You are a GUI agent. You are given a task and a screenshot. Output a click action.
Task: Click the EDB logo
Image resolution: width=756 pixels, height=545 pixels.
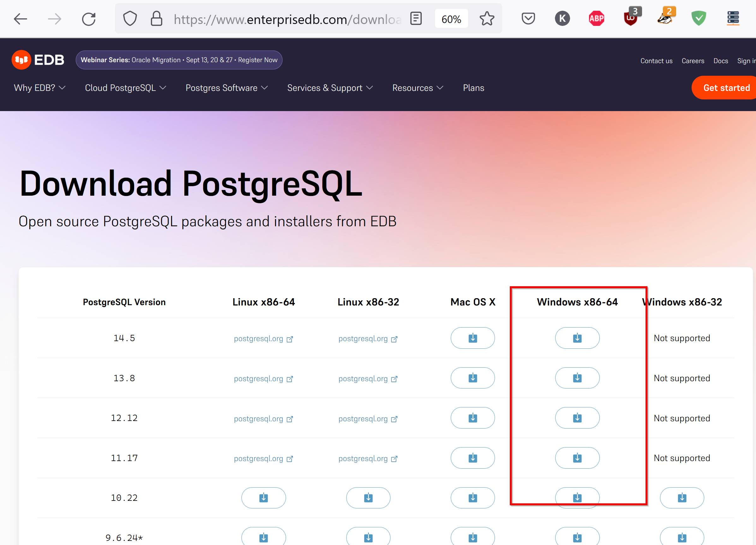[38, 60]
